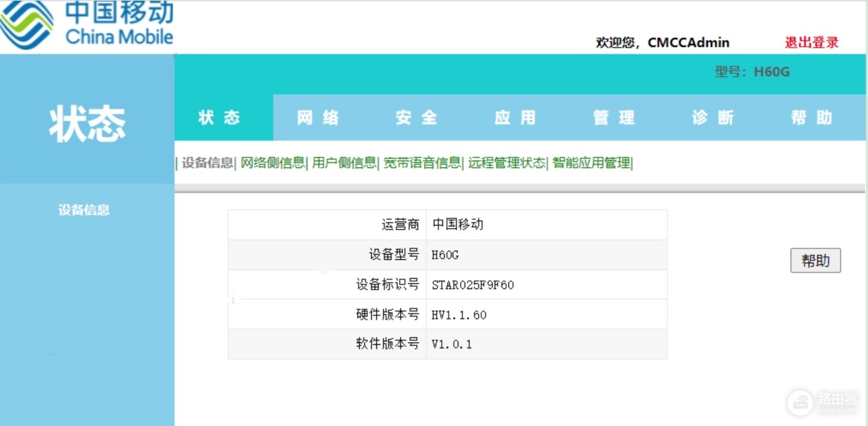
Task: Select the STAR025F9F60 identifier value
Action: click(472, 285)
